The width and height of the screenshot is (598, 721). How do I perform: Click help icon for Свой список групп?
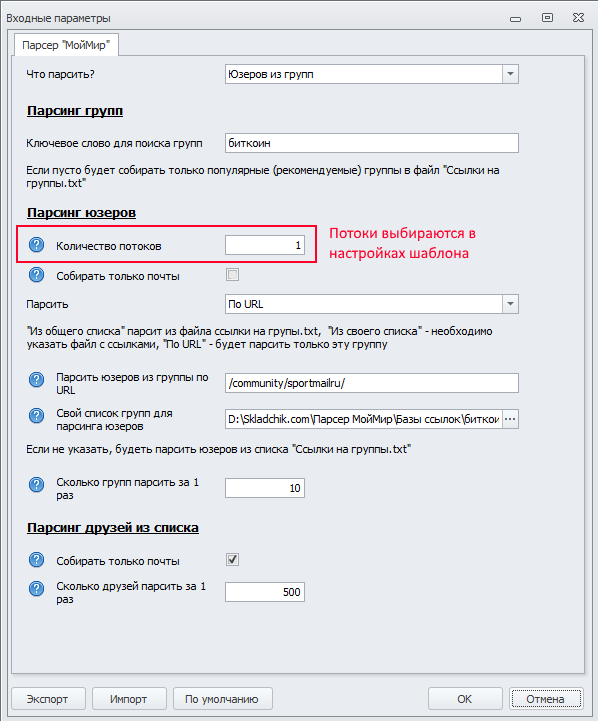(36, 416)
